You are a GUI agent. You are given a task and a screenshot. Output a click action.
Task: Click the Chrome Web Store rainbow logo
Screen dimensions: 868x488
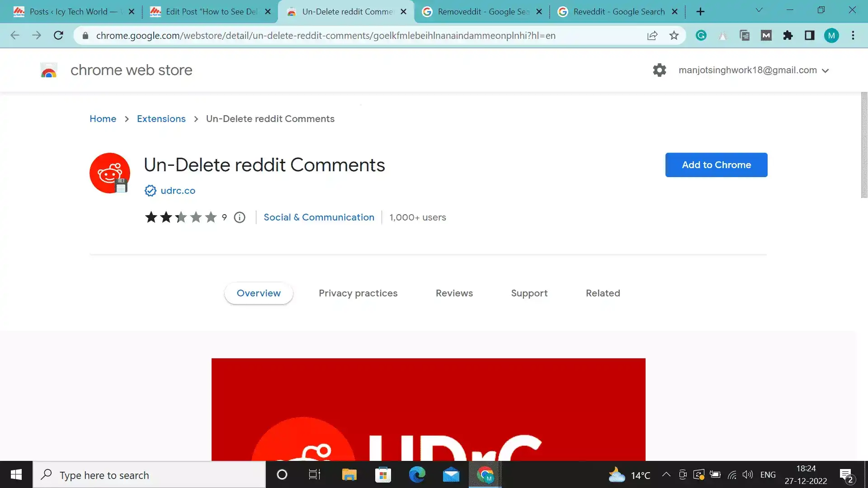point(49,70)
